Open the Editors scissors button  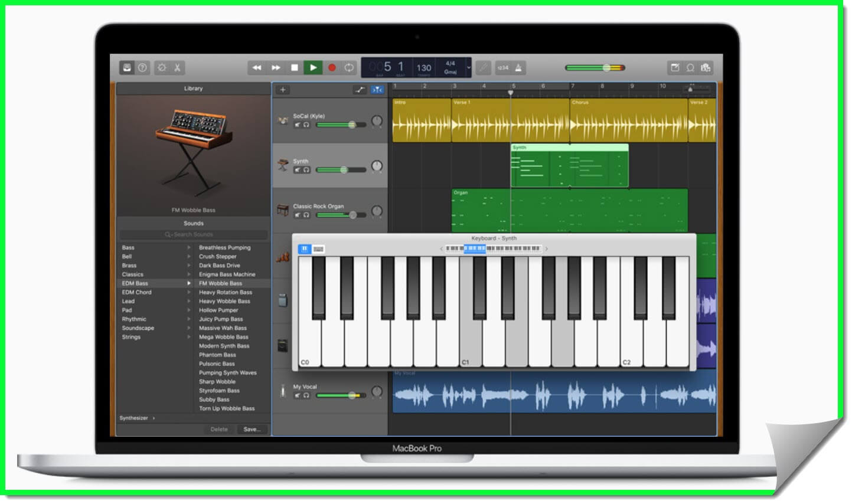177,68
